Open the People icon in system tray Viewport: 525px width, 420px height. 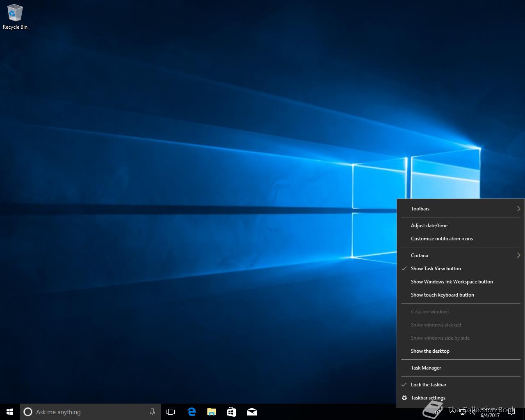tap(437, 412)
